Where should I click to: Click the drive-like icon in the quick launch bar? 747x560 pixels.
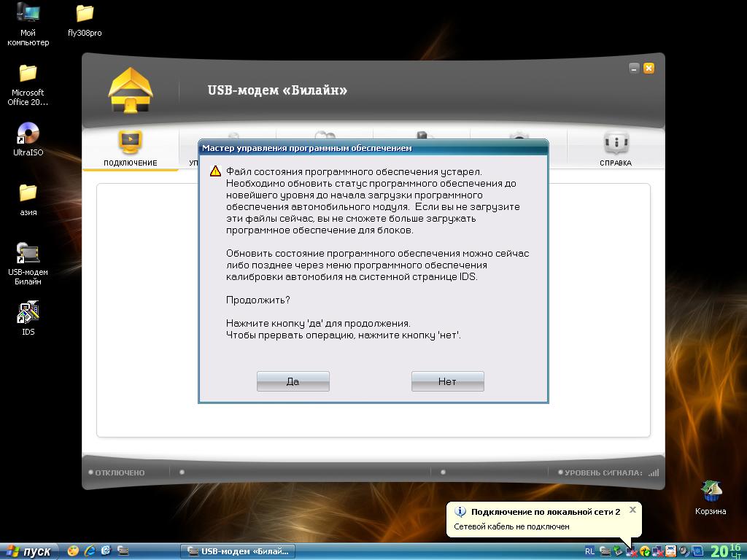click(123, 551)
